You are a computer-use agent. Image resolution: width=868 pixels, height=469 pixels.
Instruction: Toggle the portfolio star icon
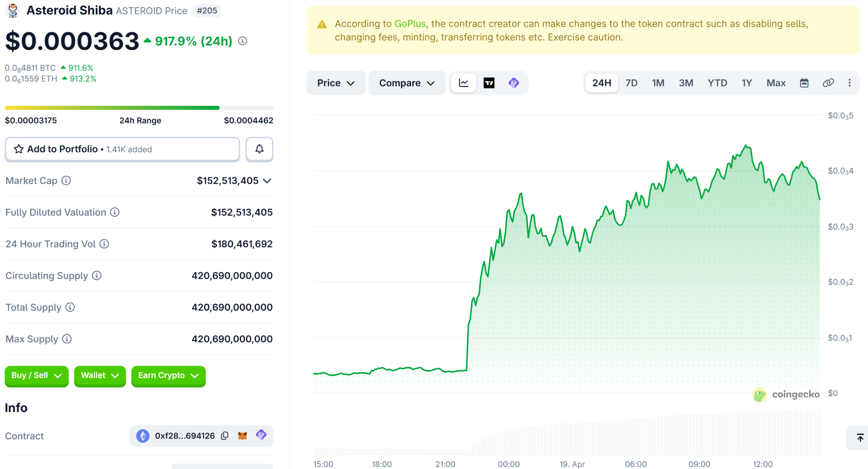(19, 149)
